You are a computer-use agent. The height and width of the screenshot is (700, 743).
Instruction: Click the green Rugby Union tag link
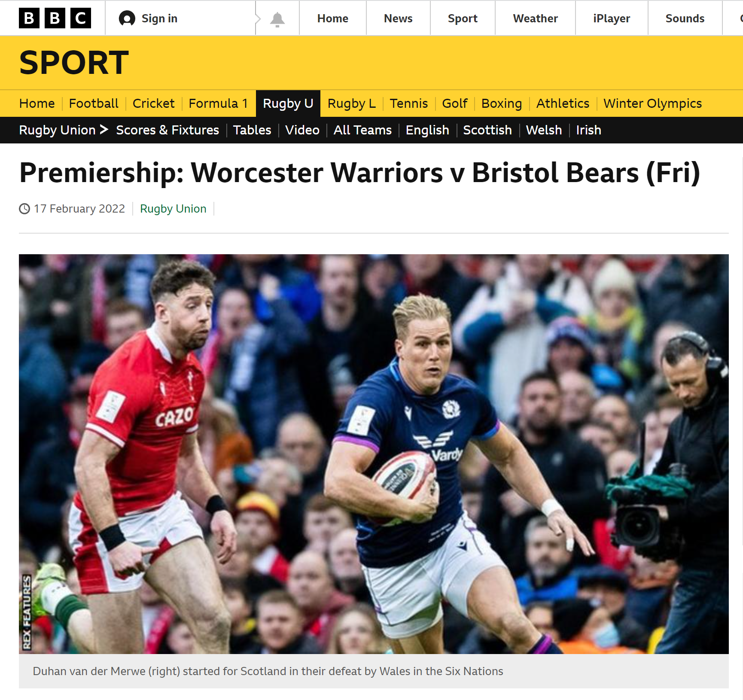173,209
